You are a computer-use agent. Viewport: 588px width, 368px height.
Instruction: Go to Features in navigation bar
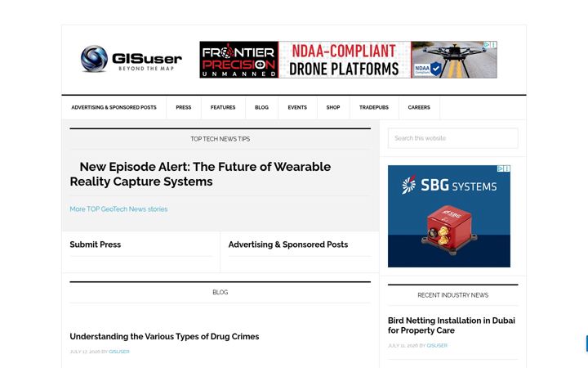[x=223, y=107]
